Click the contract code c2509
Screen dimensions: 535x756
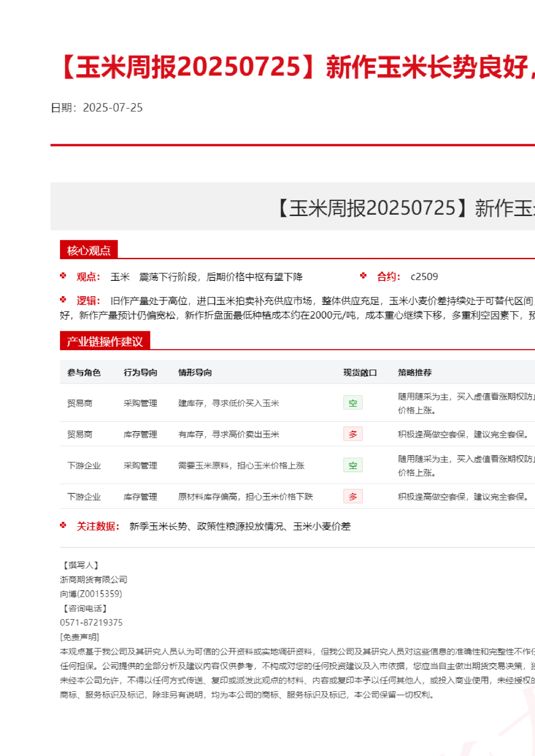424,276
